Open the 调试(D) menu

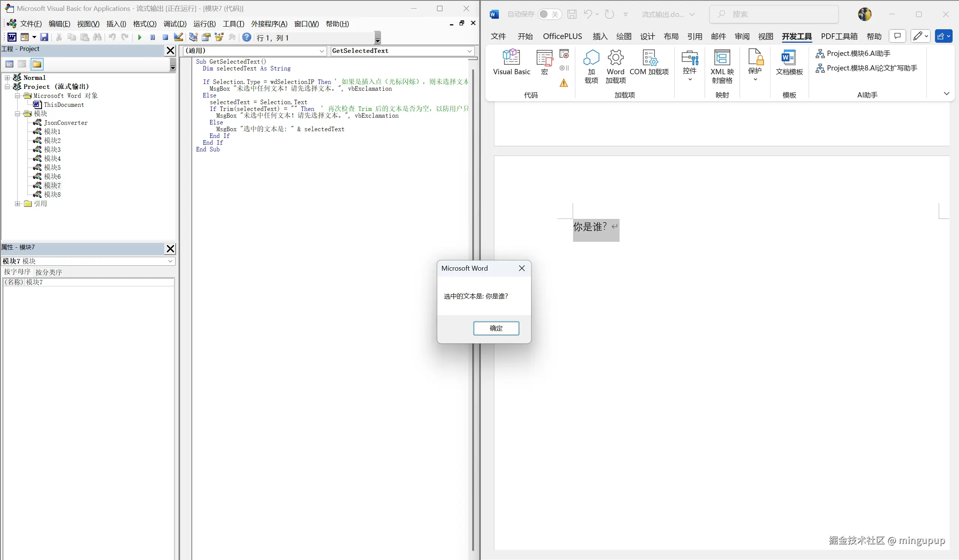pyautogui.click(x=175, y=24)
